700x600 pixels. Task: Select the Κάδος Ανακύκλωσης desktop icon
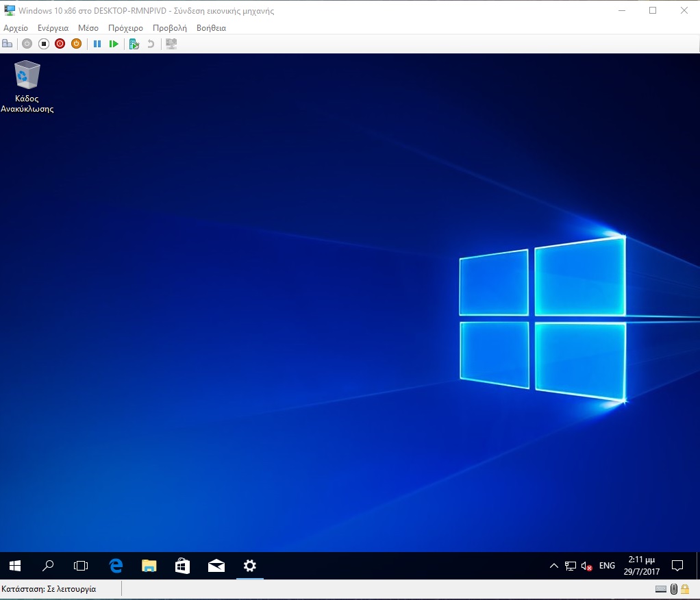click(27, 86)
